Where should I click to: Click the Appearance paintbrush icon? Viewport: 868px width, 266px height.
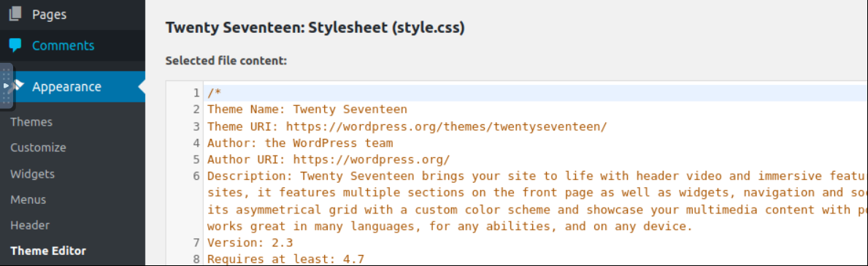(18, 86)
